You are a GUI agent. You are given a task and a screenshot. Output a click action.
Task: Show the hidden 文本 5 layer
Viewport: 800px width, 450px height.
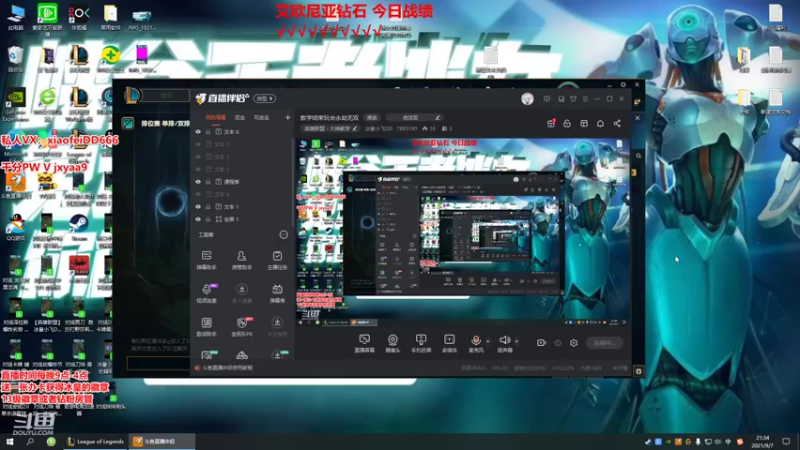click(x=198, y=144)
